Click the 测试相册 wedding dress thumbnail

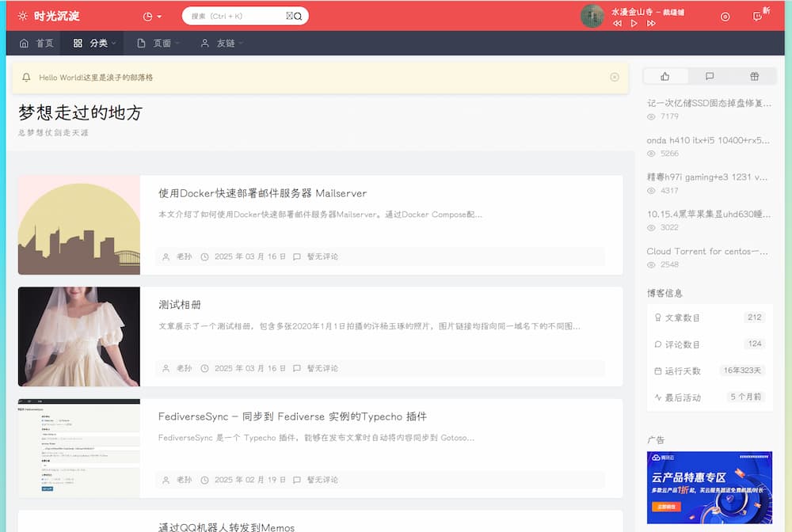78,336
